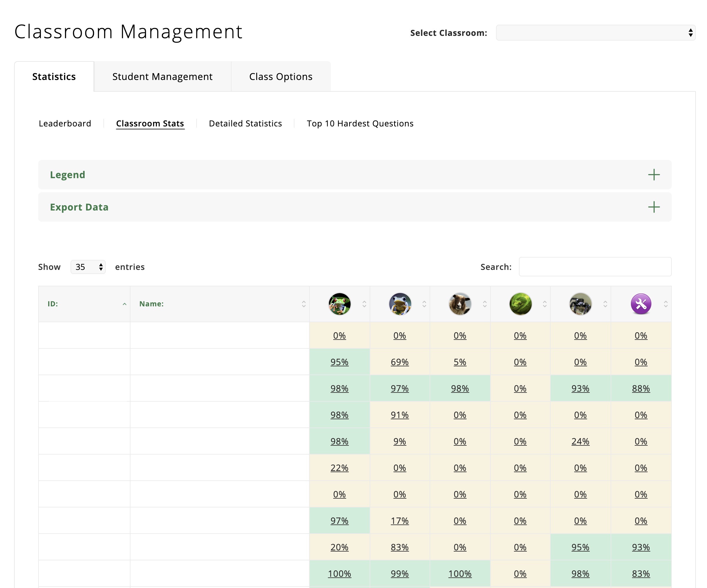This screenshot has height=588, width=707.
Task: Toggle sorting on the Name column
Action: [304, 304]
